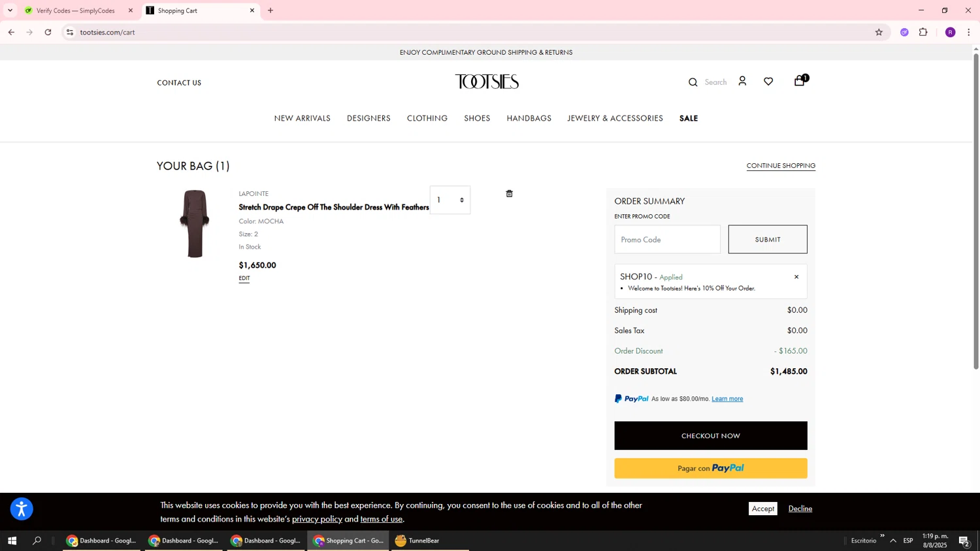The width and height of the screenshot is (980, 551).
Task: Click CONTINUE SHOPPING link
Action: 781,166
